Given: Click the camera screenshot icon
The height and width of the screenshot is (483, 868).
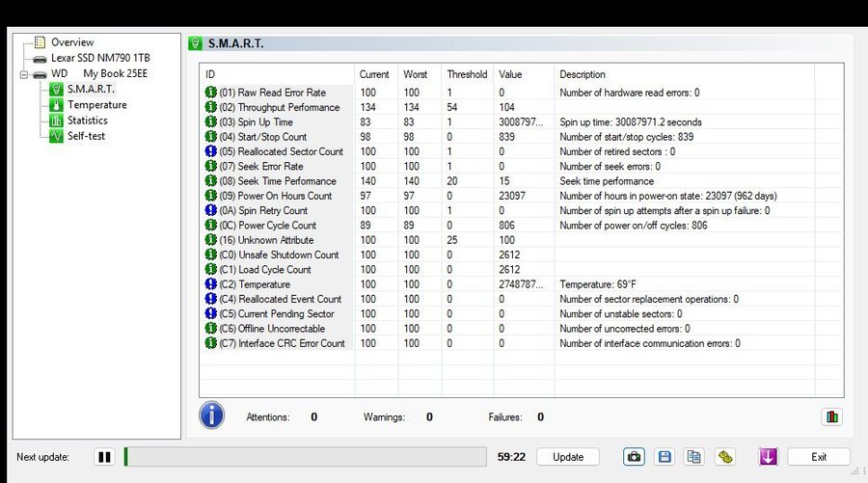Looking at the screenshot, I should tap(634, 457).
